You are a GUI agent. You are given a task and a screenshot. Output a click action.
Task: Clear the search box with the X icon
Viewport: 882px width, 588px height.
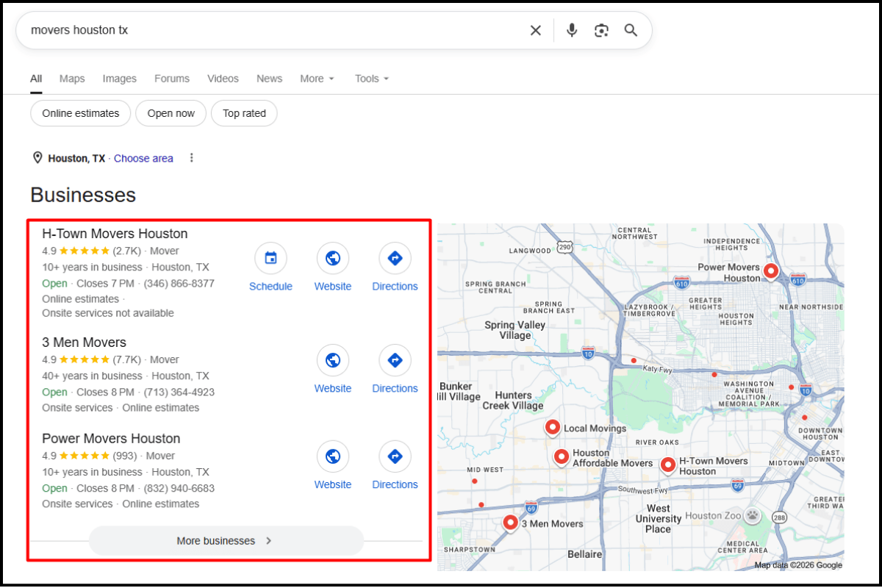pos(536,30)
